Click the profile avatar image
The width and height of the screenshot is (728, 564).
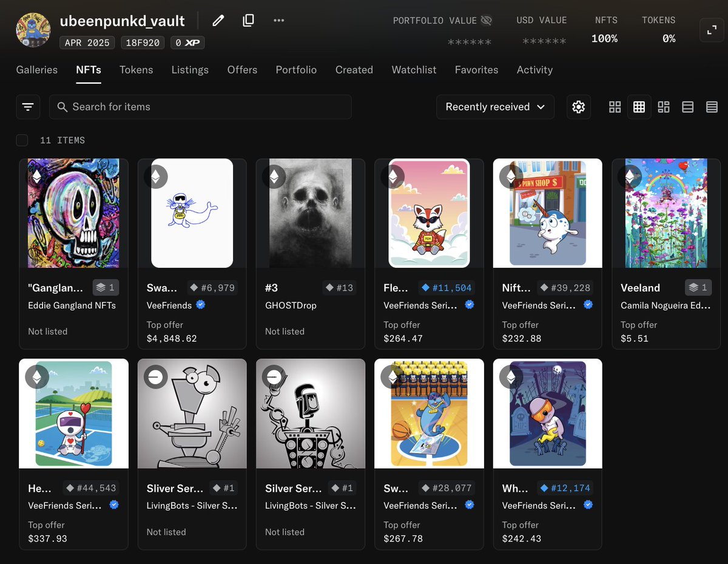[33, 30]
